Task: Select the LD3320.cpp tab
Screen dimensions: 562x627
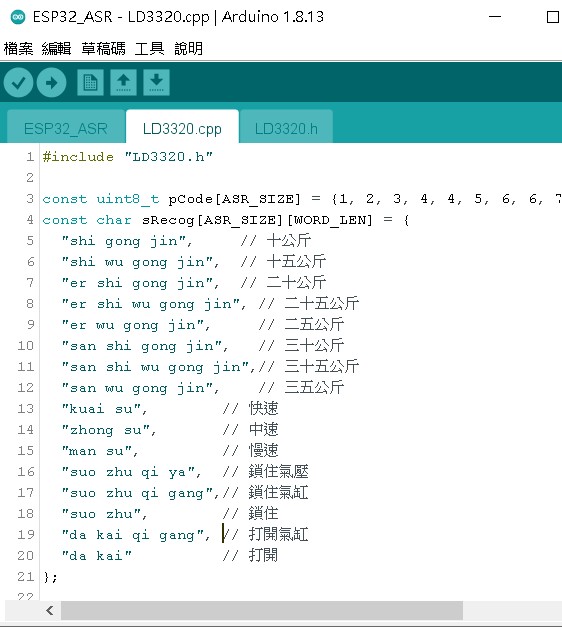Action: 182,128
